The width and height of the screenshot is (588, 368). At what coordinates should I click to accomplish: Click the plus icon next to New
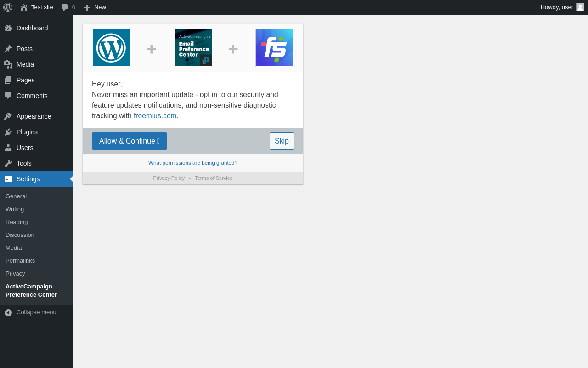[87, 7]
